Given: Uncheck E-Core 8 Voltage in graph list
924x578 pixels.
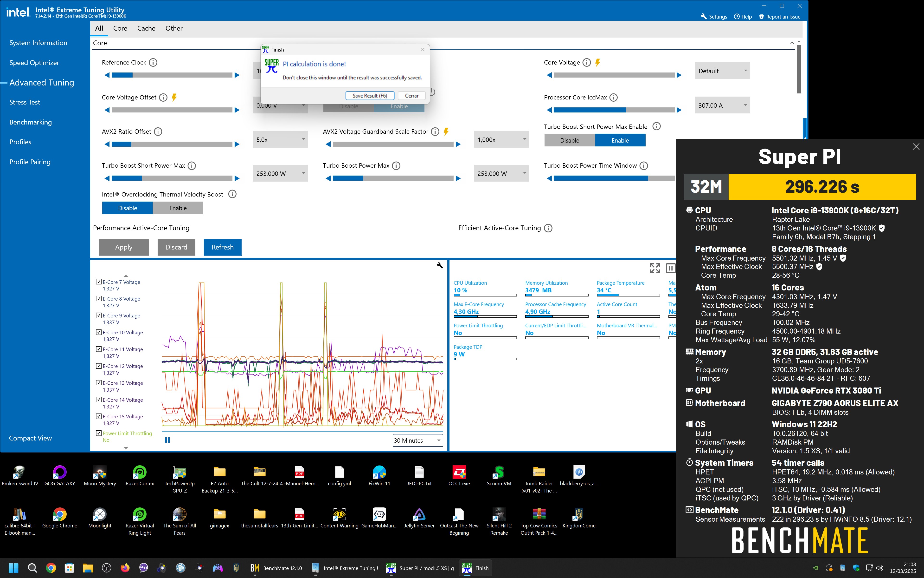Looking at the screenshot, I should 99,299.
